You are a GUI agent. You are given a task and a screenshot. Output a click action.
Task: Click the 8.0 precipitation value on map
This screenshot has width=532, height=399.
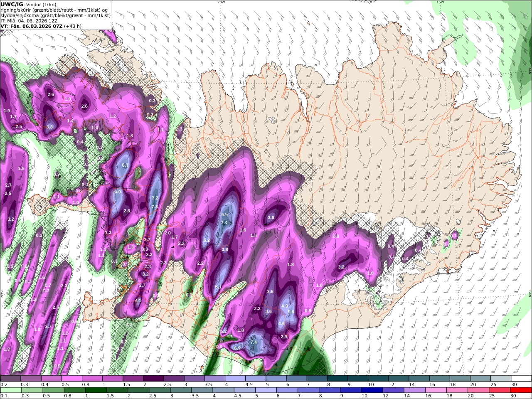(118, 192)
